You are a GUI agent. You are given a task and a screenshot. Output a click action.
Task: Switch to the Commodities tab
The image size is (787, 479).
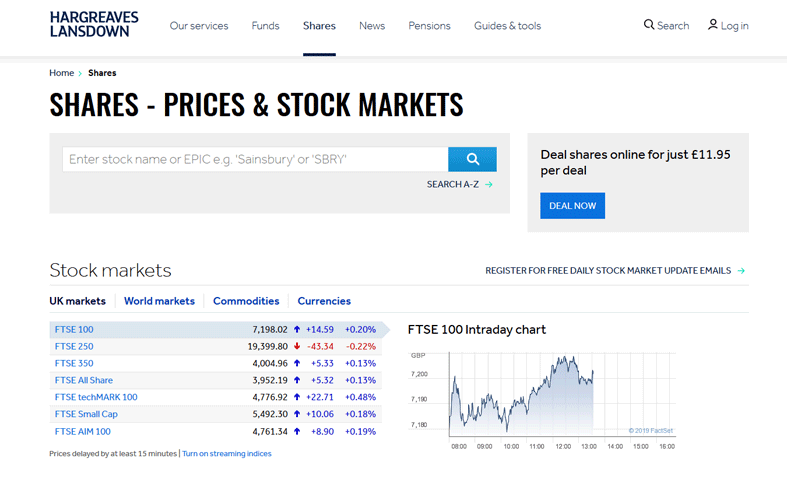tap(246, 301)
